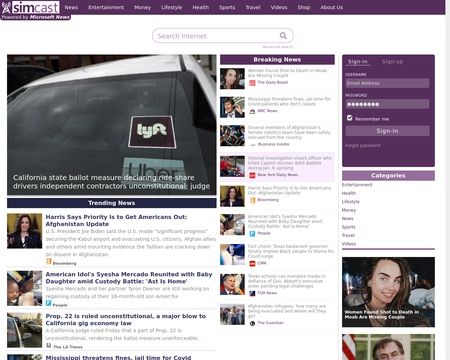450x360 pixels.
Task: Click Texas governor thumbnail in Breaking News
Action: tap(232, 284)
